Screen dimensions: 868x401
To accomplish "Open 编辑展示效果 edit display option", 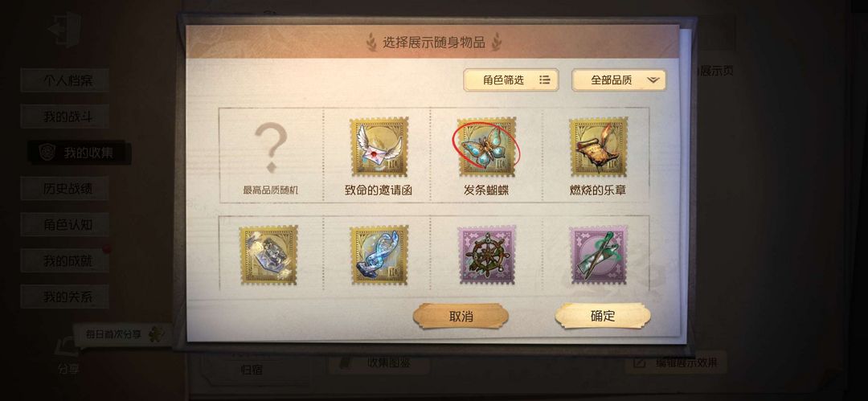I will coord(677,362).
